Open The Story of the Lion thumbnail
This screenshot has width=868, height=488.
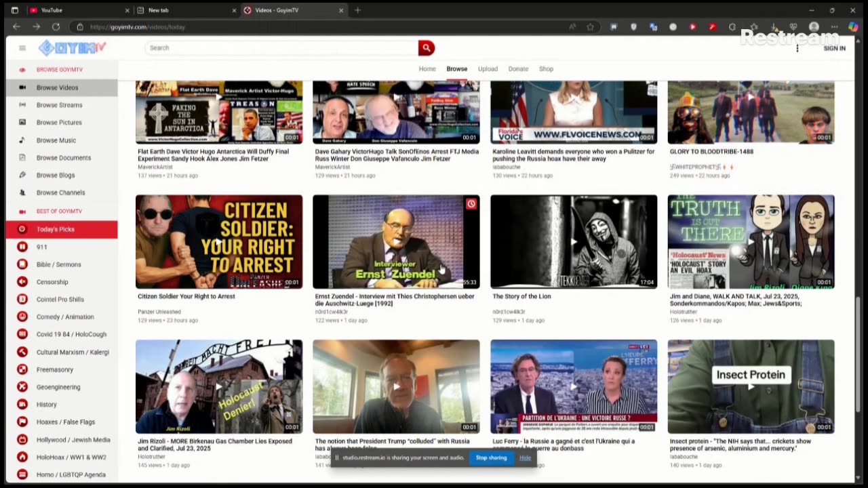click(574, 242)
